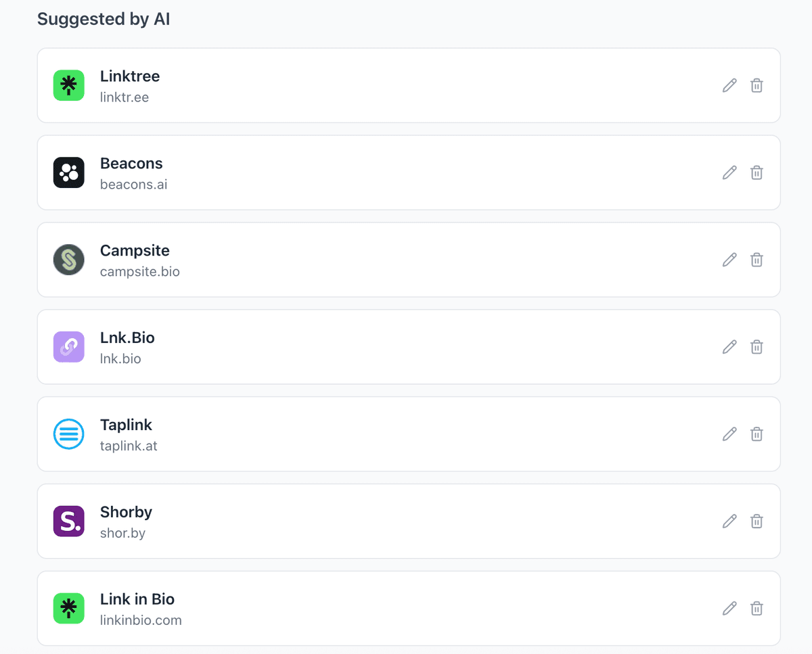The height and width of the screenshot is (654, 812).
Task: Click the trash icon for Link in Bio
Action: point(757,608)
